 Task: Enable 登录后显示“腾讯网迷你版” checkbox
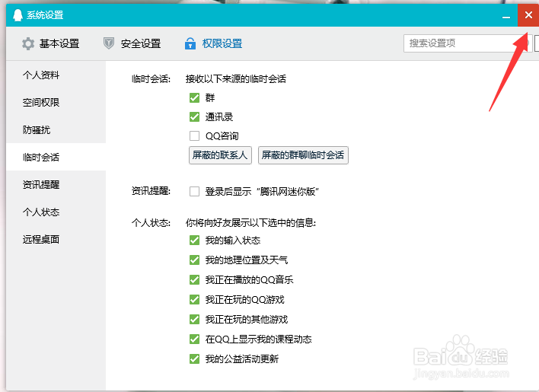pos(195,191)
